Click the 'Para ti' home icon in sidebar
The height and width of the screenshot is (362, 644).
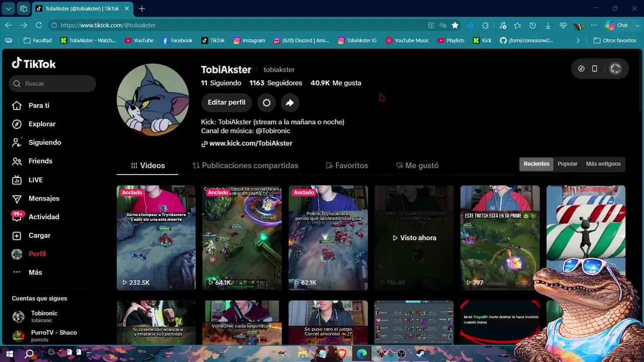17,106
